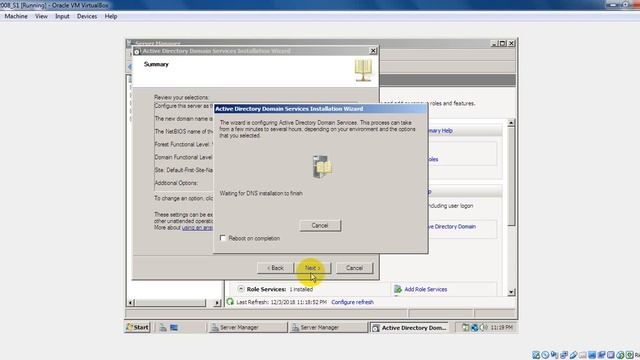Click the Last Refresh timestamp text

[282, 302]
